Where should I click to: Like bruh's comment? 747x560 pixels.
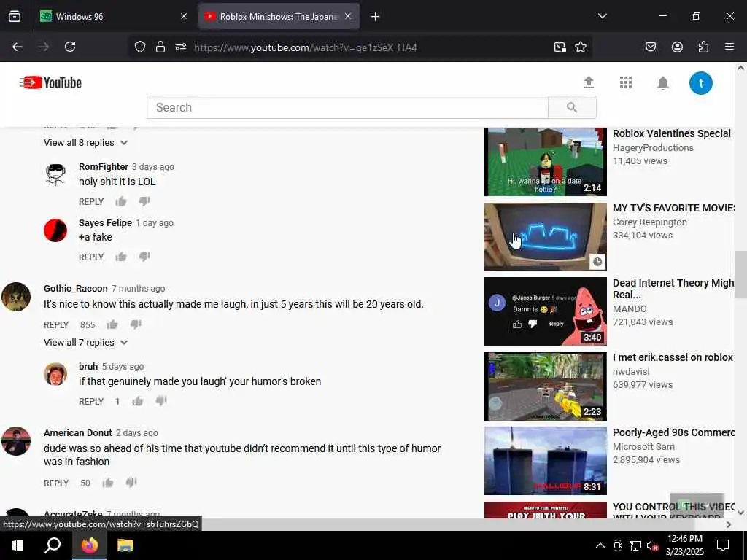(138, 401)
